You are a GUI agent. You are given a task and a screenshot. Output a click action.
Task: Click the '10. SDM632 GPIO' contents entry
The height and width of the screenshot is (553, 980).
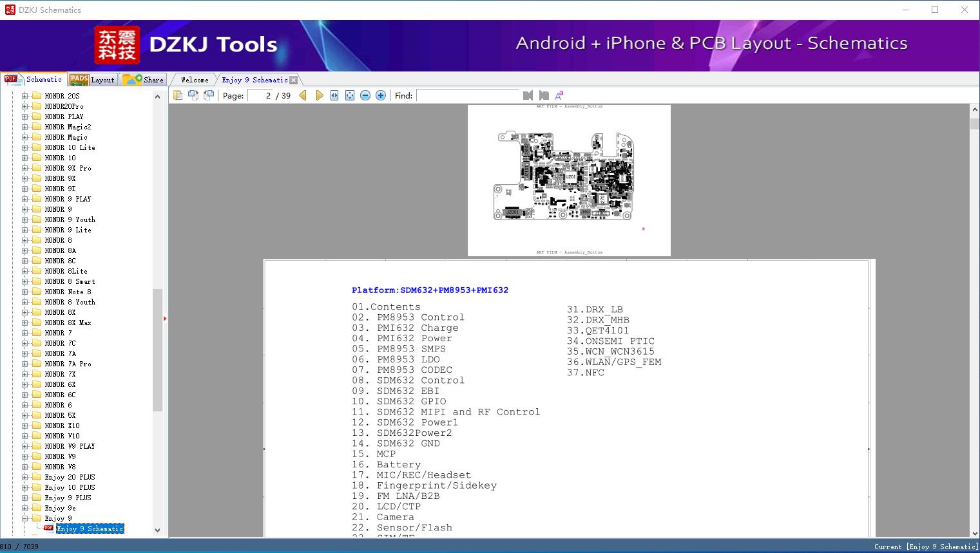click(x=399, y=402)
